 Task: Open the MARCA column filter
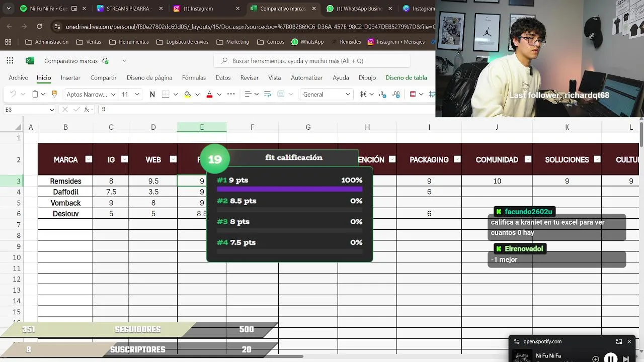point(89,159)
